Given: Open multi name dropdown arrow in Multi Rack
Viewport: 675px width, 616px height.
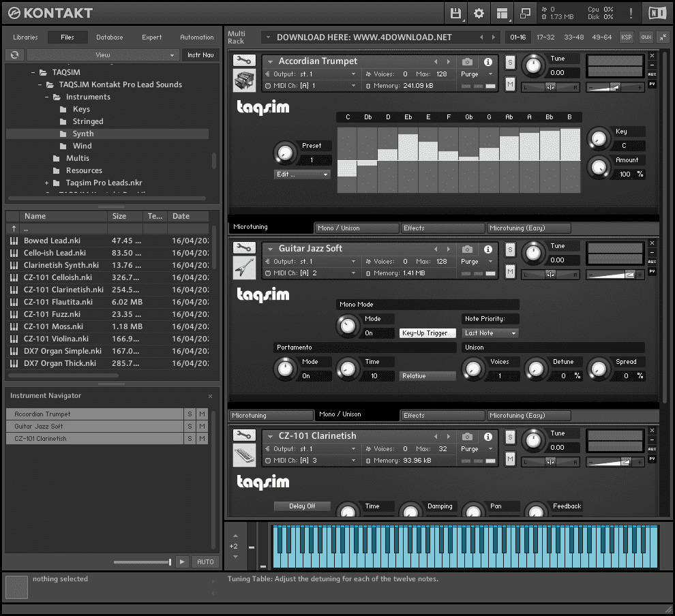Looking at the screenshot, I should click(x=268, y=37).
